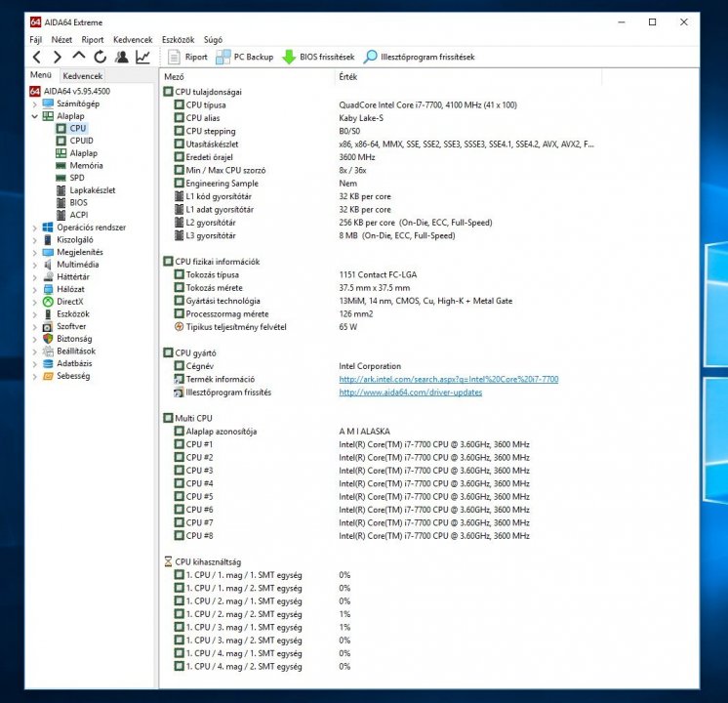Viewport: 728px width, 703px height.
Task: Maximize the AIDA64 Extreme window
Action: [x=652, y=21]
